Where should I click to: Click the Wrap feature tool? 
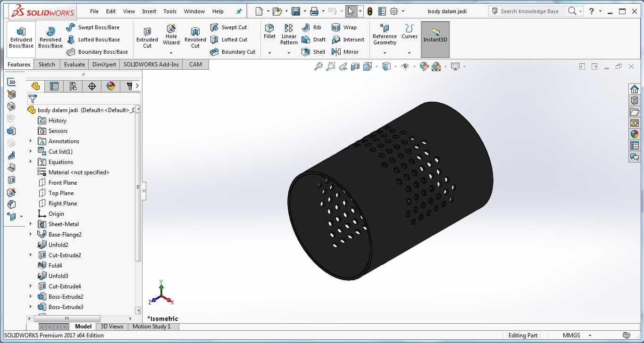[344, 27]
